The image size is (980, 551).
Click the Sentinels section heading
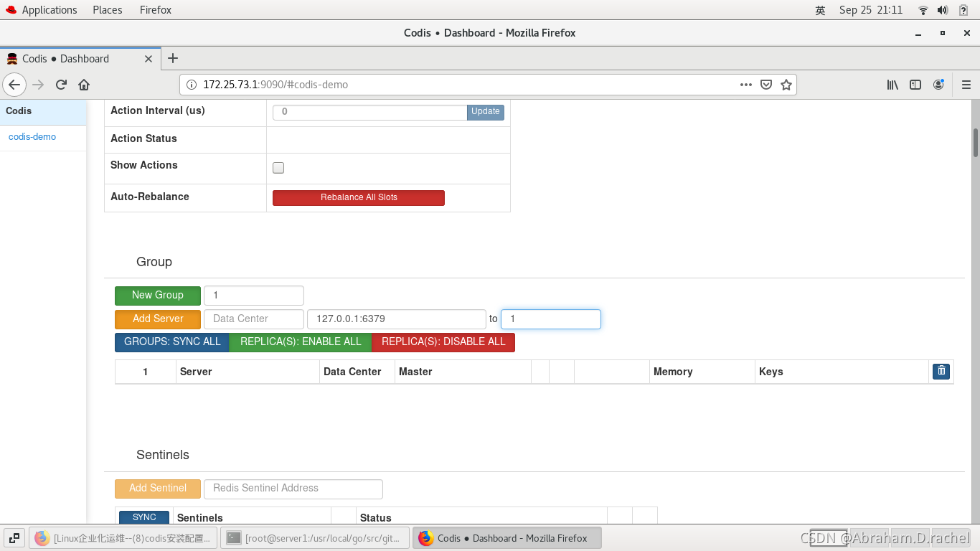[x=163, y=455]
